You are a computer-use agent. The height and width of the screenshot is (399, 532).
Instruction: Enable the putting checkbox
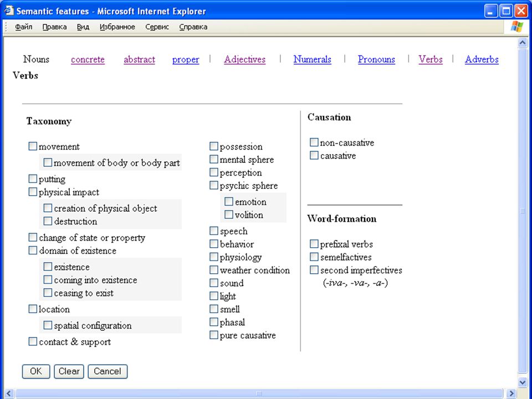33,179
